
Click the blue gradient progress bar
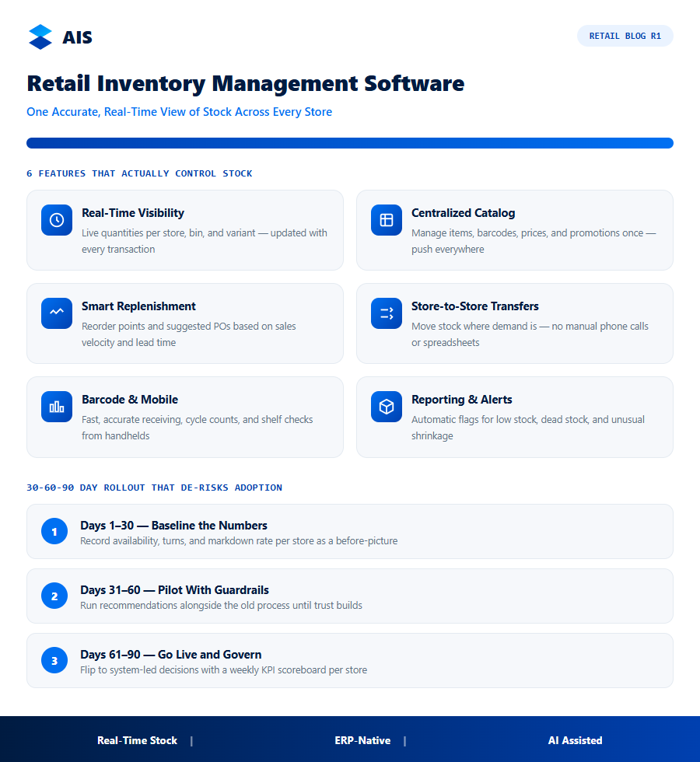point(350,143)
